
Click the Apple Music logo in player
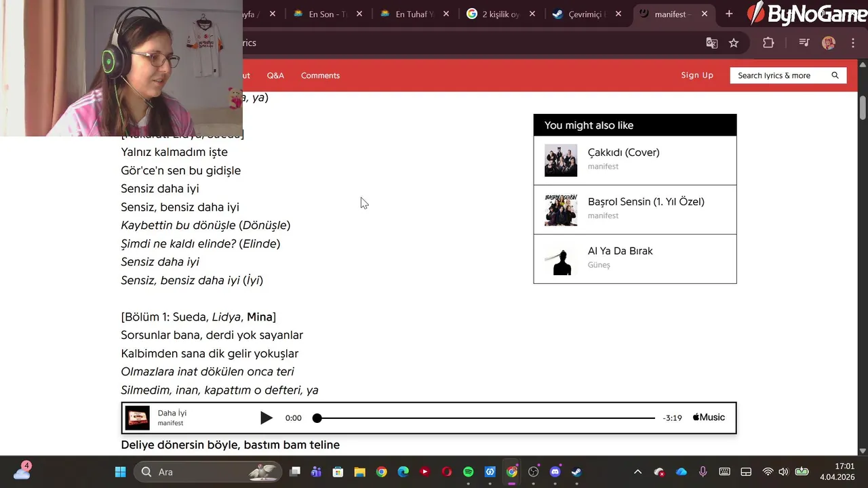point(709,418)
